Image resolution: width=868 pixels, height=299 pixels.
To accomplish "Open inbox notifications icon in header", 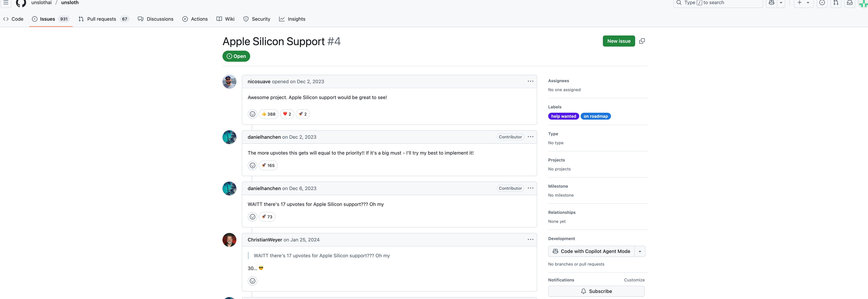I will (x=850, y=3).
